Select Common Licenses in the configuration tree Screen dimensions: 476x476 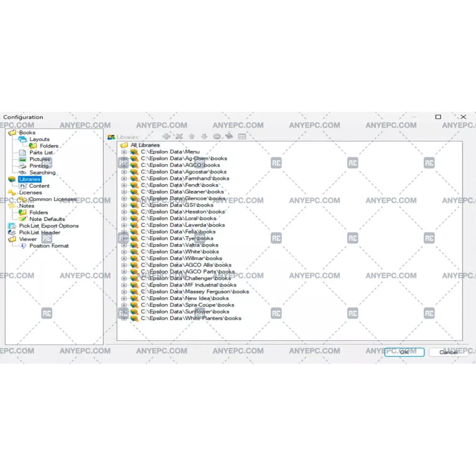pos(52,199)
